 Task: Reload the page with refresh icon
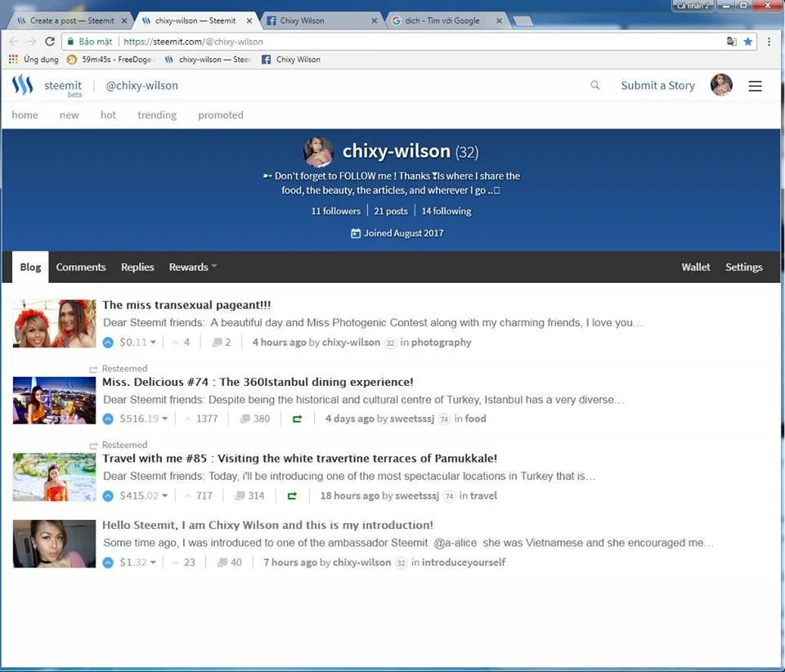(x=50, y=42)
